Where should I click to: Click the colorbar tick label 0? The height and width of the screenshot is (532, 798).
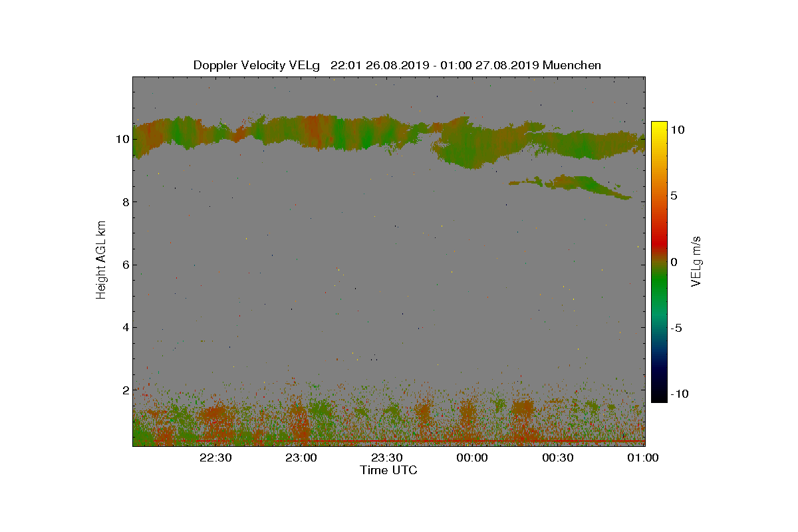673,262
